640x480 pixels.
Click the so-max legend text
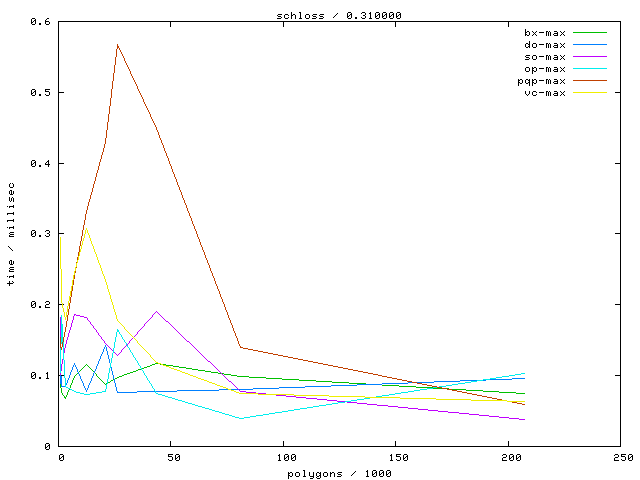pyautogui.click(x=545, y=57)
